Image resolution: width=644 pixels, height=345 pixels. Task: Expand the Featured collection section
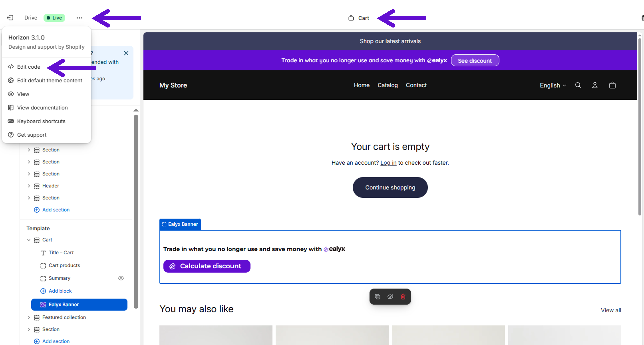click(x=29, y=317)
